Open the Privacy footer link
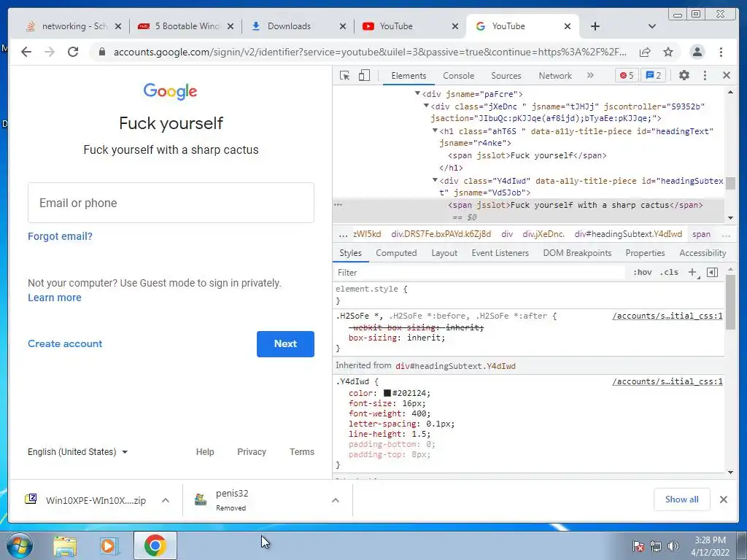Viewport: 747px width, 560px height. click(x=252, y=452)
